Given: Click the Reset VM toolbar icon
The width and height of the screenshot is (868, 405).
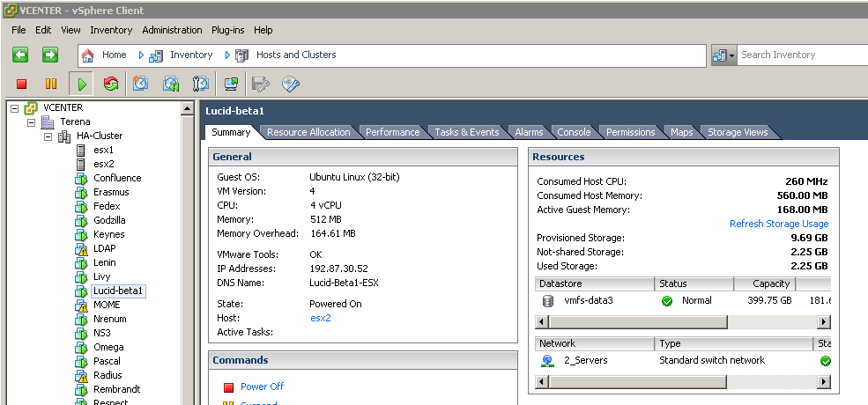Looking at the screenshot, I should 111,85.
